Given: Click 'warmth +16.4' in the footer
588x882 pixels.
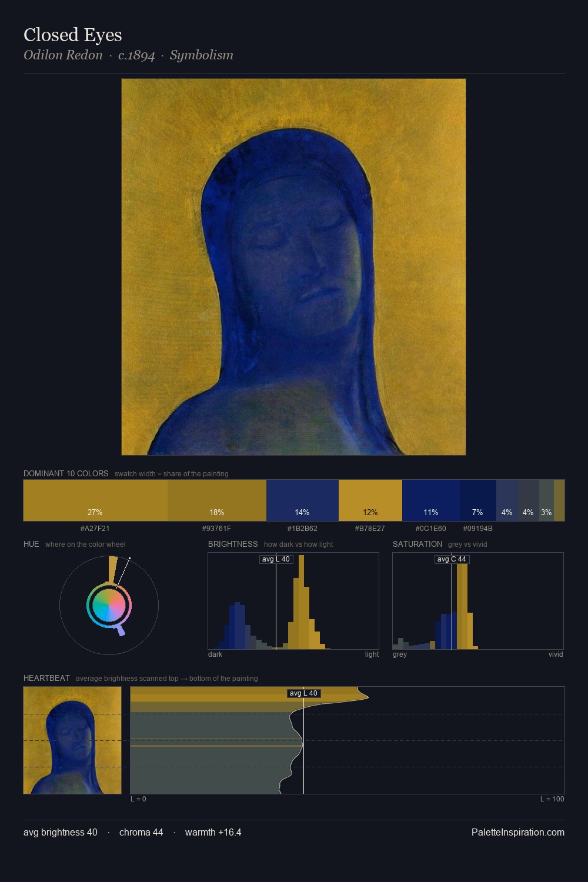Looking at the screenshot, I should coord(213,833).
